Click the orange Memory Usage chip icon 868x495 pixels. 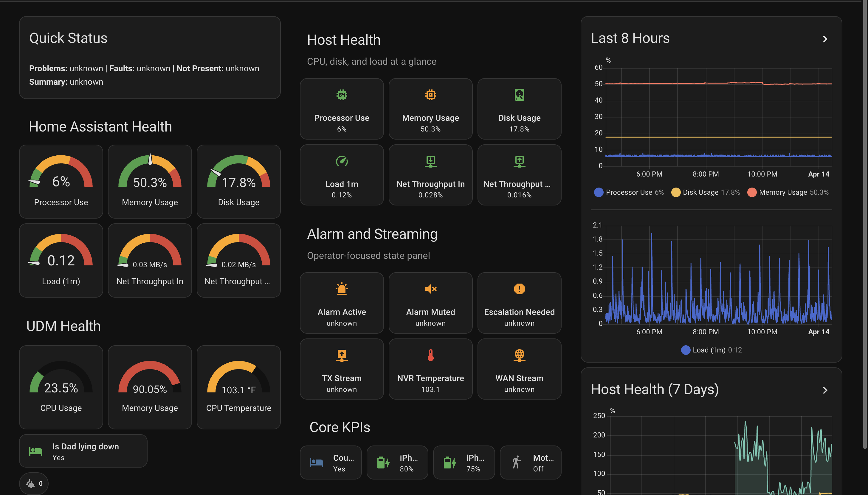[430, 95]
